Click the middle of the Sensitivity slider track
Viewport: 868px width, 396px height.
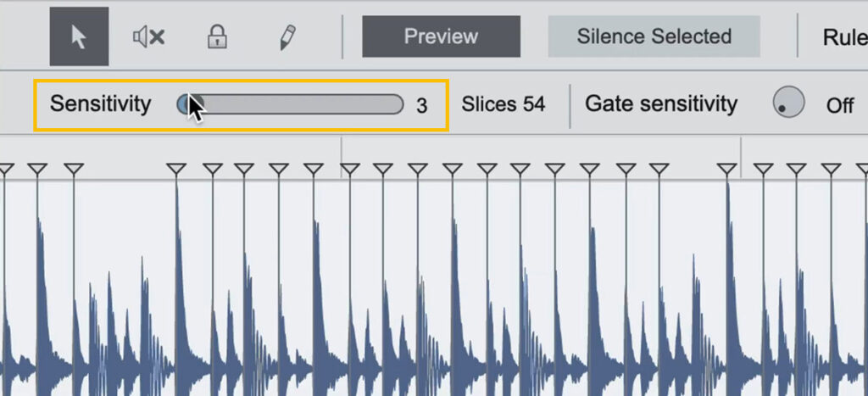coord(291,104)
